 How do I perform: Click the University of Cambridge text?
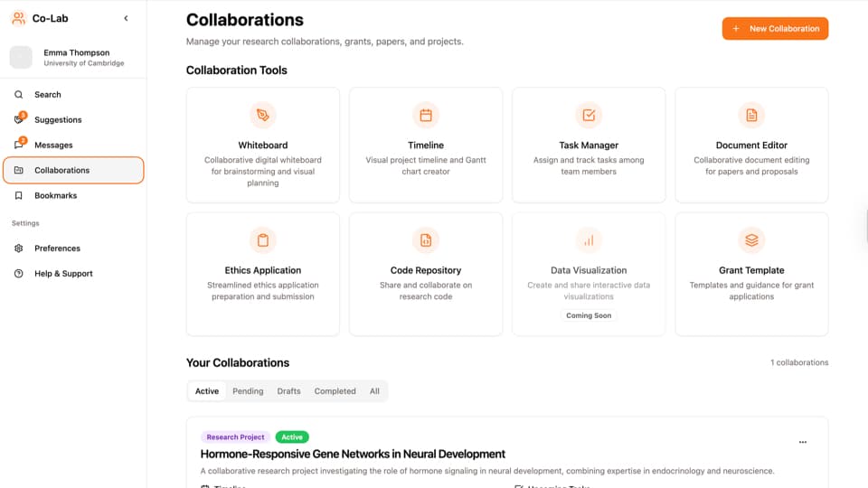pyautogui.click(x=84, y=63)
